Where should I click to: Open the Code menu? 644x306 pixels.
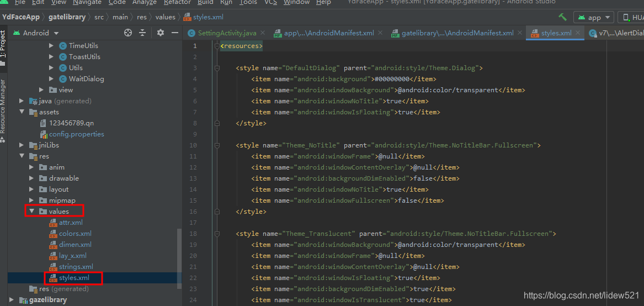click(117, 2)
